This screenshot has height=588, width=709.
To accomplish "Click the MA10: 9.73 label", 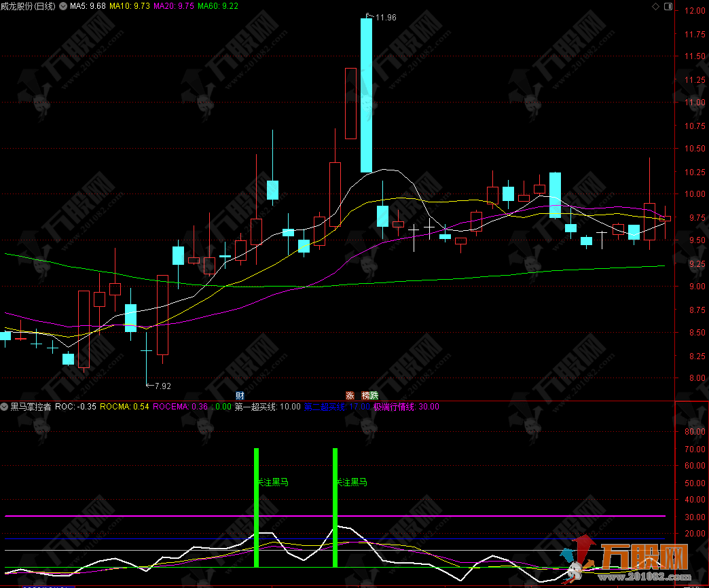I will coord(129,6).
